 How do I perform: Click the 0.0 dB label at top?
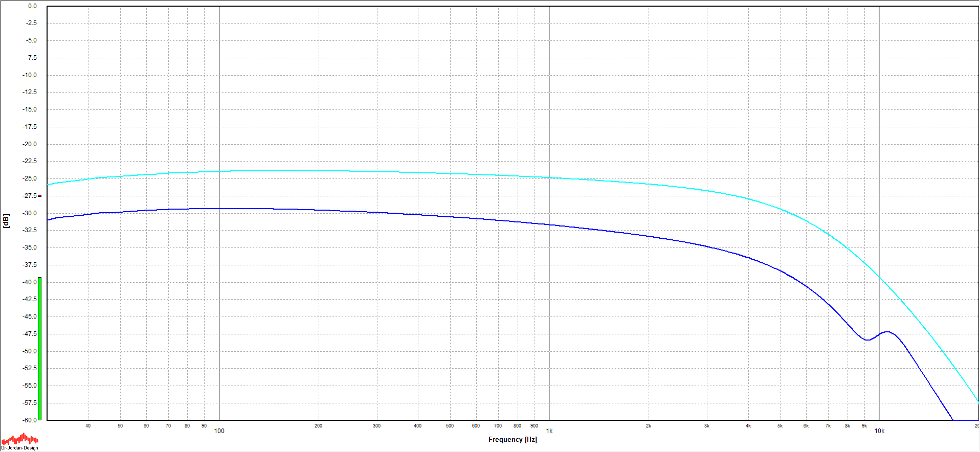click(x=32, y=6)
